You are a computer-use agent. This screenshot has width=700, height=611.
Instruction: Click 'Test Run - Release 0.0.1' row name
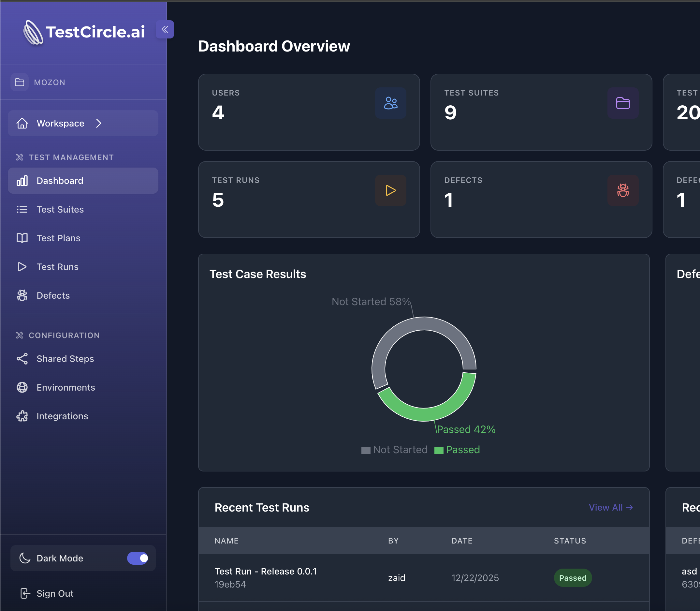click(266, 571)
